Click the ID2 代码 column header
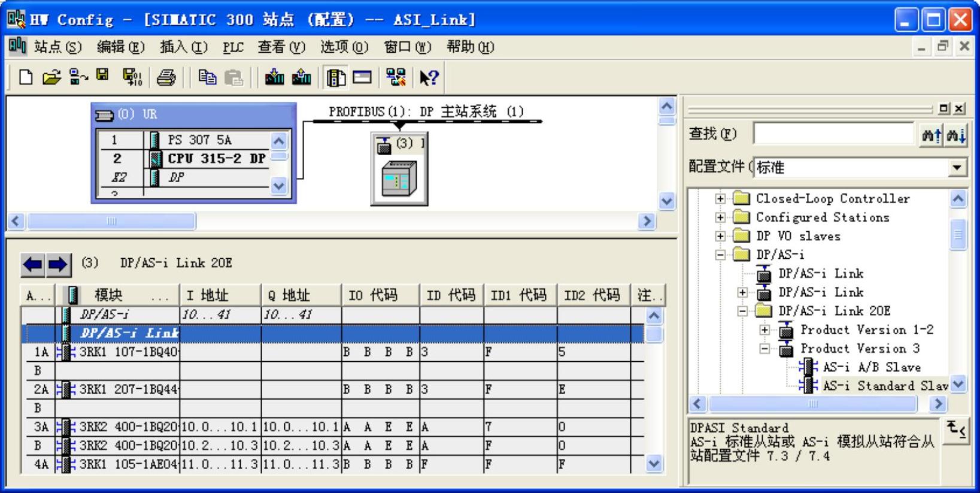This screenshot has width=980, height=493. tap(593, 295)
